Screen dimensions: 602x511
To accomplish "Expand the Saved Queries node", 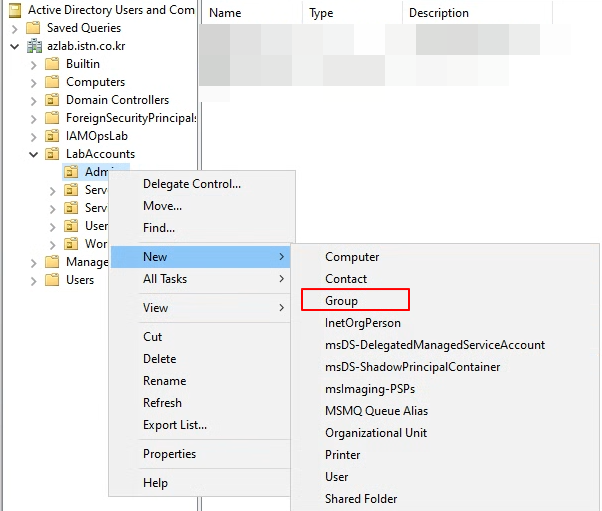I will coord(15,29).
